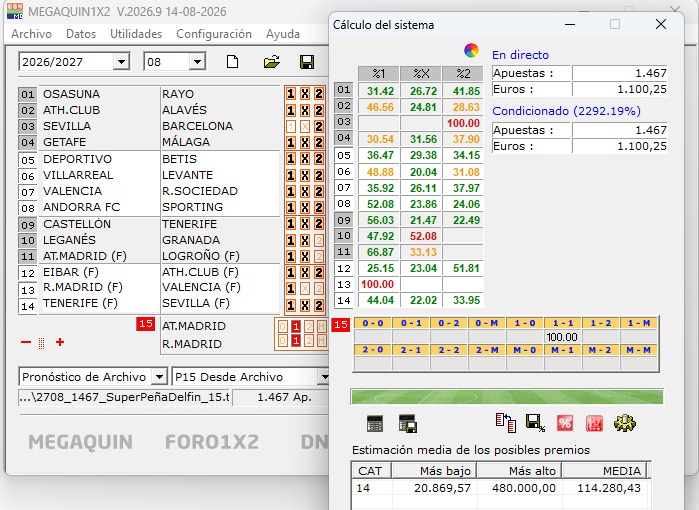Toggle sign 1 for match 03 Sevilla-Barcelona
Image resolution: width=699 pixels, height=510 pixels.
291,127
